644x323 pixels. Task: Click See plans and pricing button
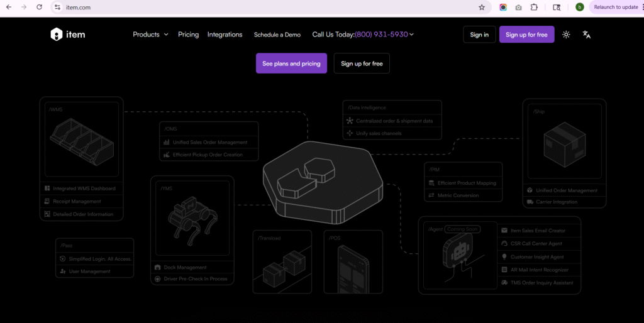(291, 63)
